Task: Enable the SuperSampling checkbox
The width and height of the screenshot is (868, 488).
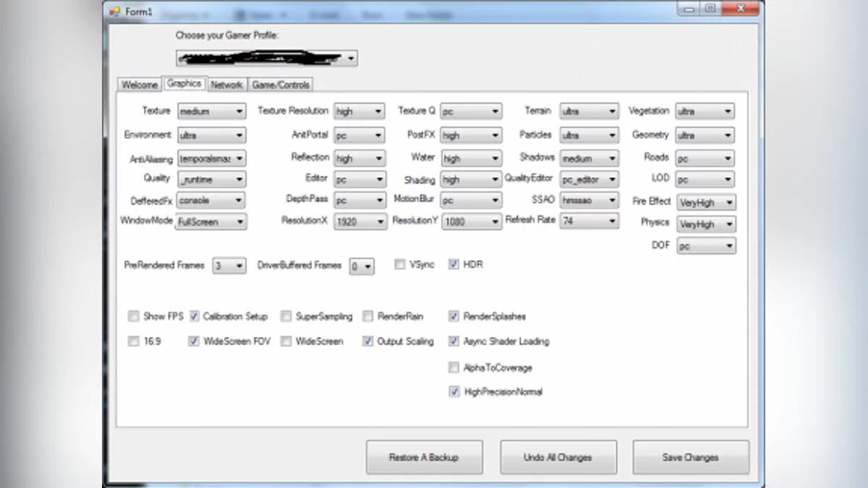Action: click(286, 316)
